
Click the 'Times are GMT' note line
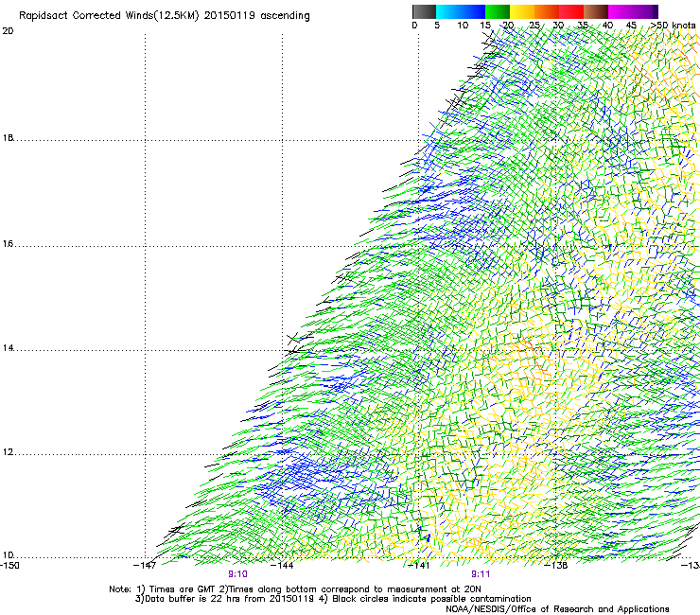click(x=295, y=589)
